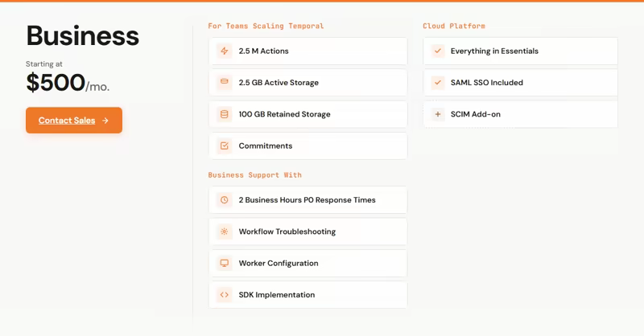The width and height of the screenshot is (644, 336).
Task: Click the $500 price text
Action: [56, 83]
